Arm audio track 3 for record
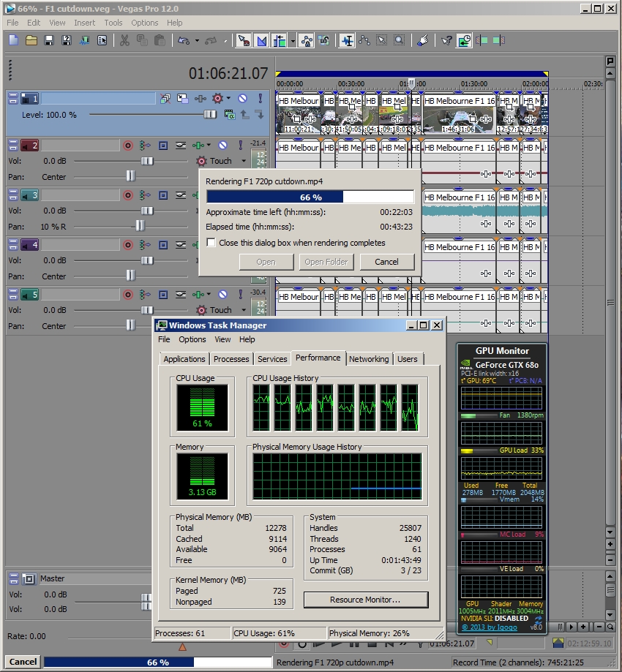The image size is (622, 672). (x=128, y=195)
